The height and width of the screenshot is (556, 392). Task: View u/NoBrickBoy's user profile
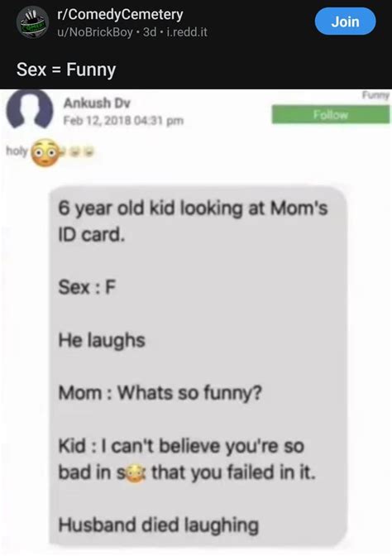tap(94, 32)
